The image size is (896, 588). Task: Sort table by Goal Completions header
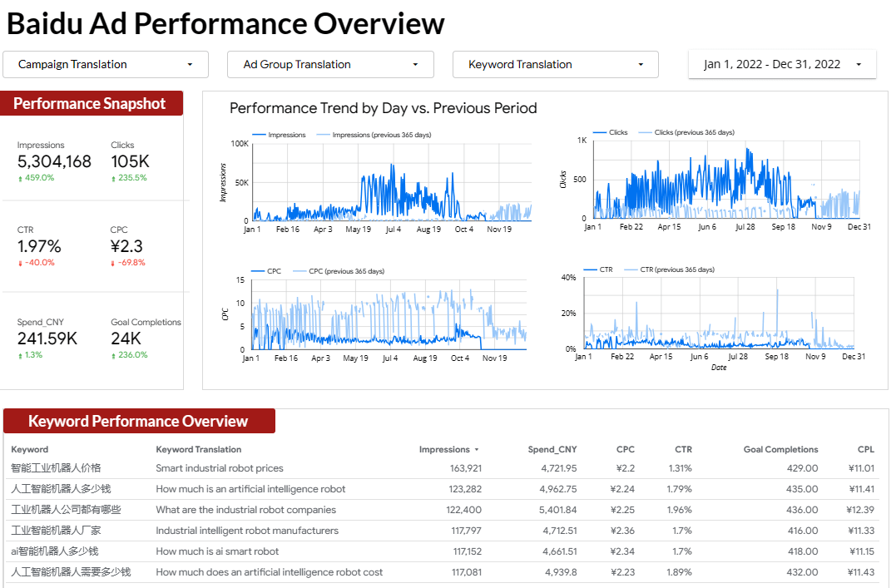[x=780, y=450]
